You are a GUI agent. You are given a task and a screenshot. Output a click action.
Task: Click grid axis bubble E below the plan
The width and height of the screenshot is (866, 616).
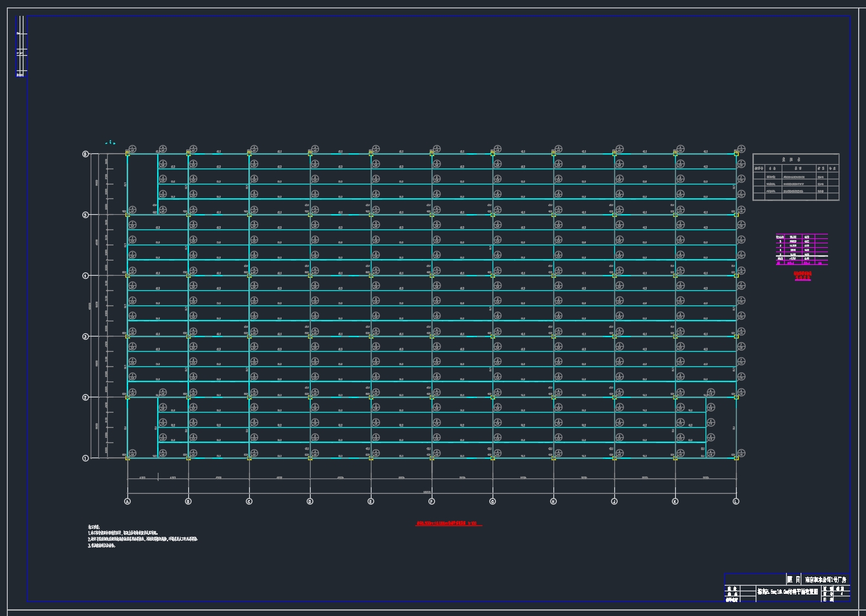371,501
